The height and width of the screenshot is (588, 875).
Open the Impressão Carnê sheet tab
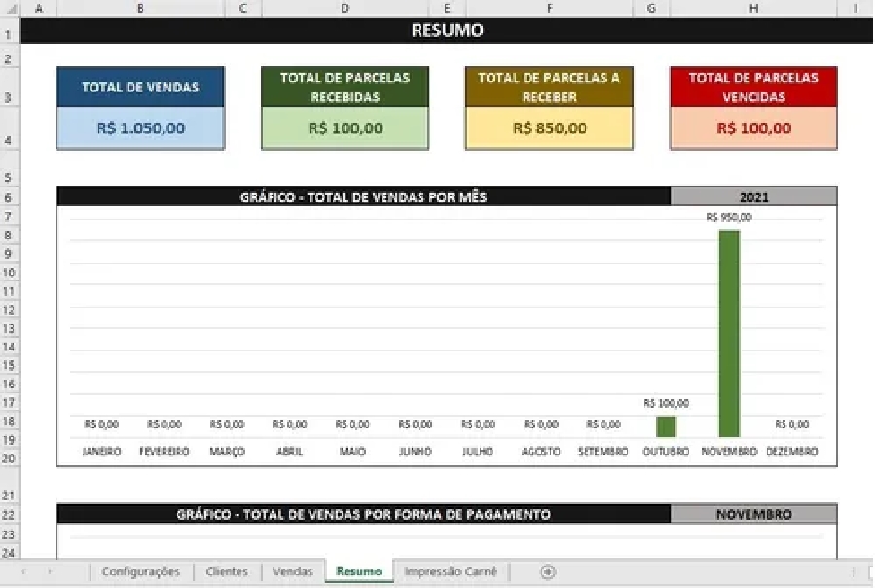[451, 571]
